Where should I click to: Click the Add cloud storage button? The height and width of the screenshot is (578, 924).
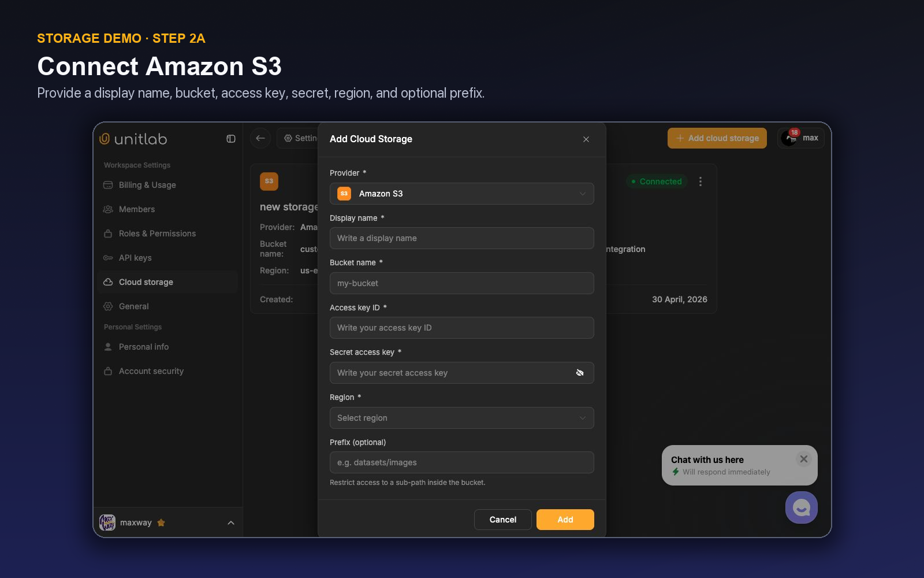(717, 138)
